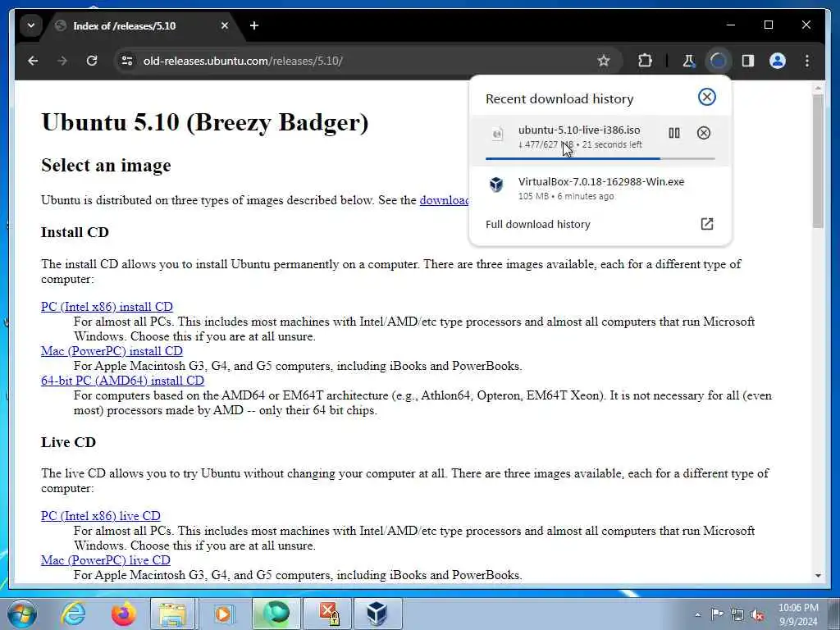Open Windows Media Player taskbar icon
The image size is (840, 630).
[223, 614]
